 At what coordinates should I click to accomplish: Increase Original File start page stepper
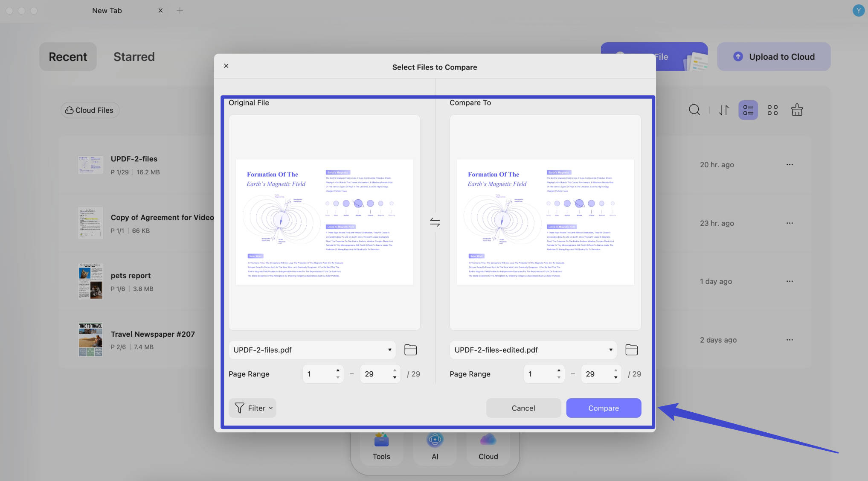pyautogui.click(x=338, y=370)
